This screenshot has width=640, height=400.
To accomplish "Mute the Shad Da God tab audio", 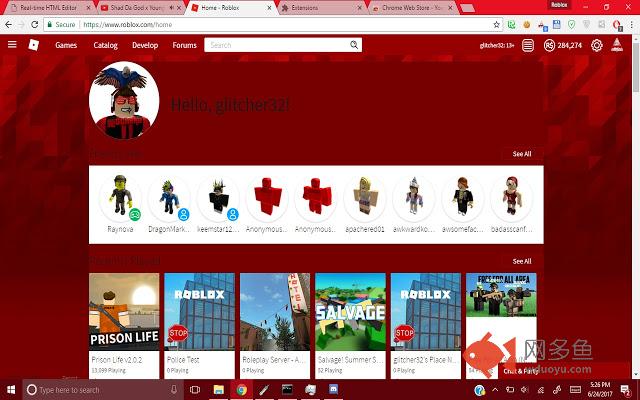I will [x=172, y=7].
